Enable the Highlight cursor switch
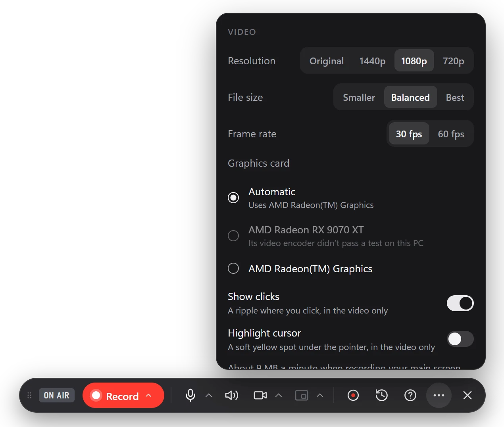 coord(460,339)
